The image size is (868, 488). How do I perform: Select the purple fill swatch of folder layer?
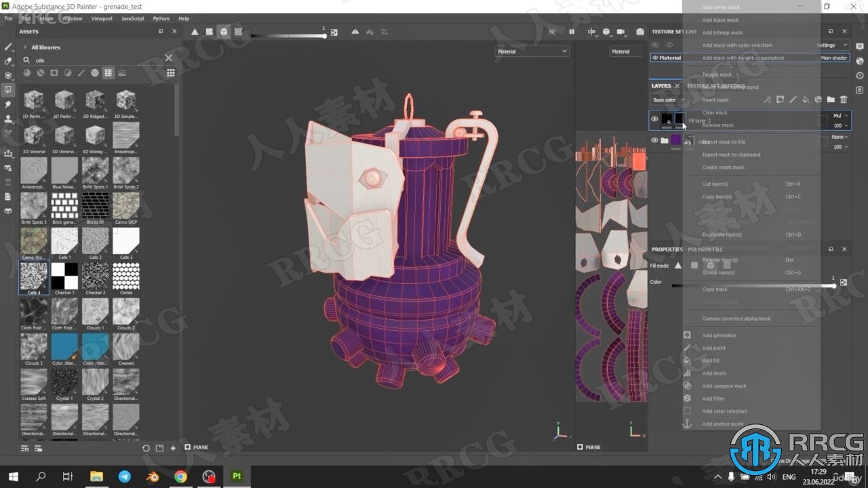675,140
